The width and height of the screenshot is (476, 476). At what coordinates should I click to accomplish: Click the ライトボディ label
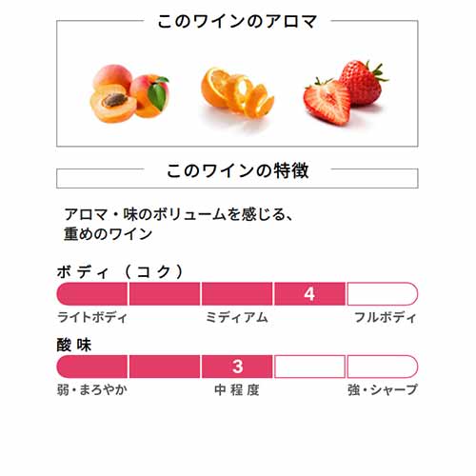(x=92, y=317)
